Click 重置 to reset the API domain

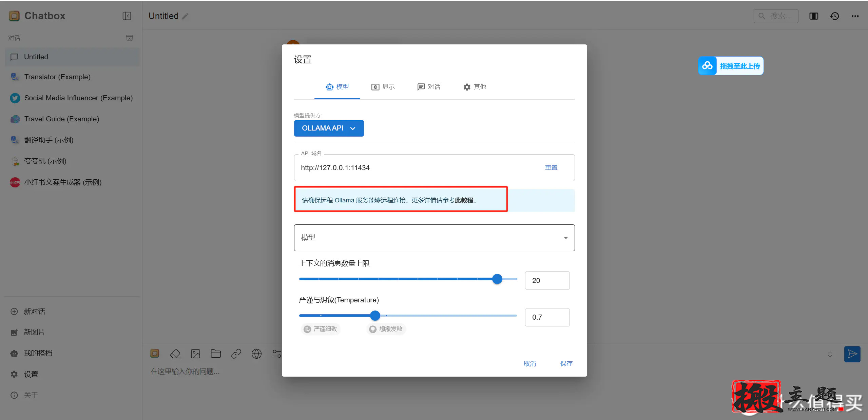click(551, 167)
